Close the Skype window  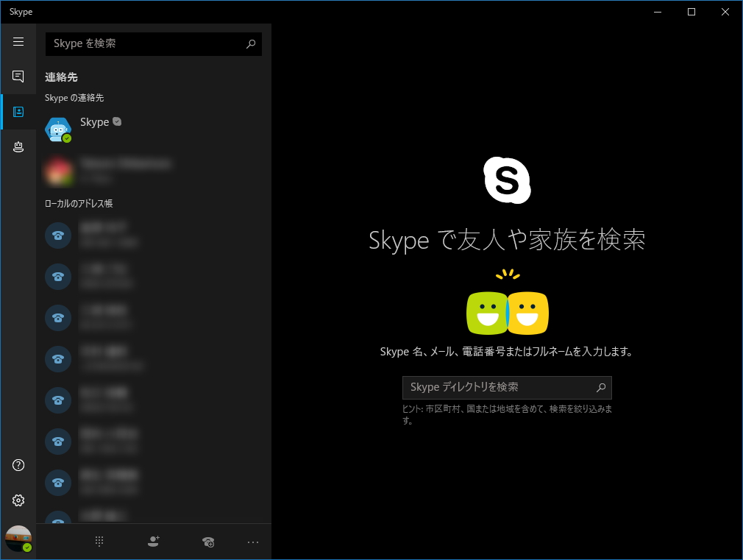(x=725, y=12)
